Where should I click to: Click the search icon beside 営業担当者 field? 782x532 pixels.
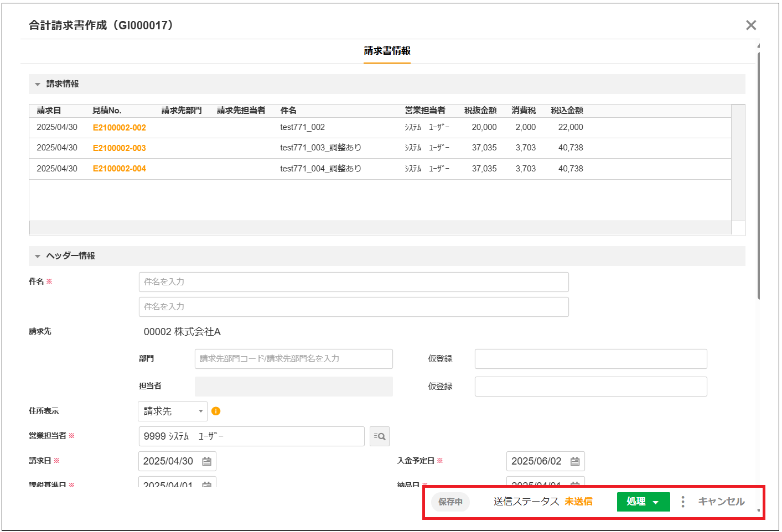[x=379, y=436]
